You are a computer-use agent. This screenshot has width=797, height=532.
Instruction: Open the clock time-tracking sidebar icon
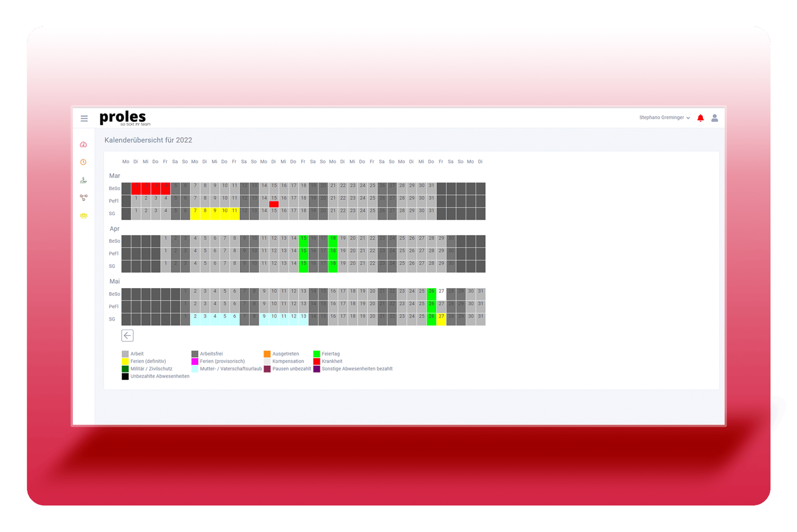[x=83, y=162]
